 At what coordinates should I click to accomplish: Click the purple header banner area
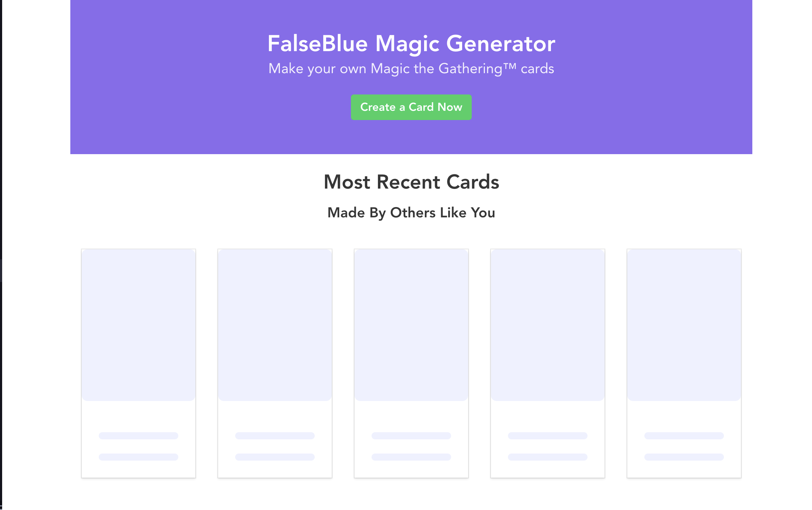pyautogui.click(x=411, y=77)
